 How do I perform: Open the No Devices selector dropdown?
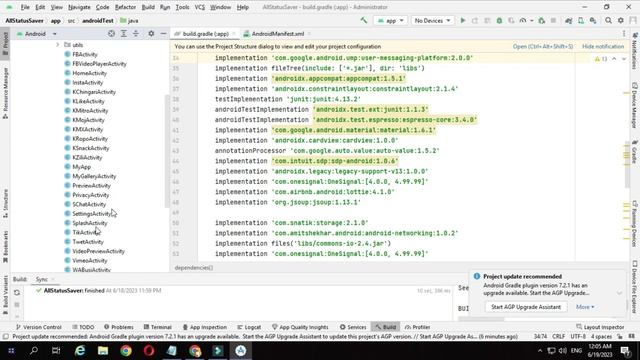tap(432, 20)
